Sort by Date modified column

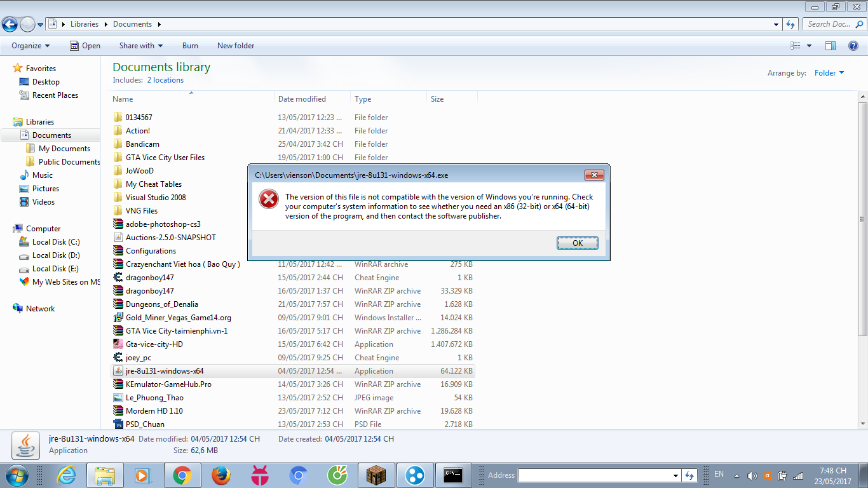[313, 99]
